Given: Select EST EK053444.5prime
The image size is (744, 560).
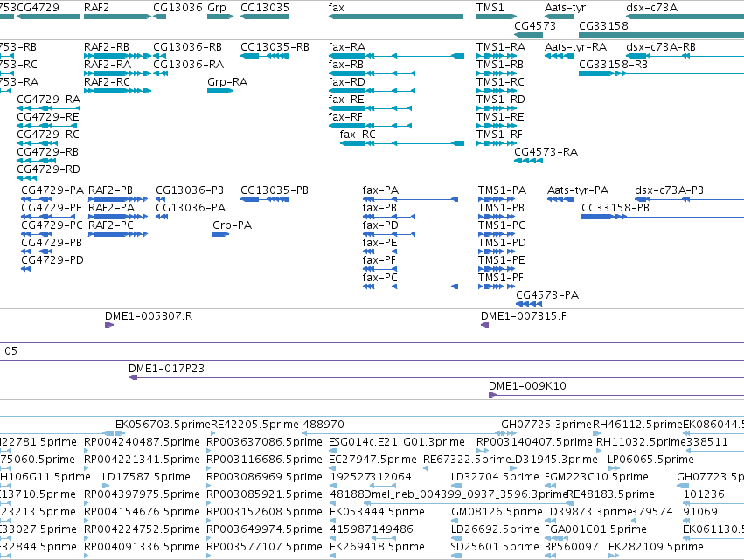Looking at the screenshot, I should pyautogui.click(x=331, y=521).
